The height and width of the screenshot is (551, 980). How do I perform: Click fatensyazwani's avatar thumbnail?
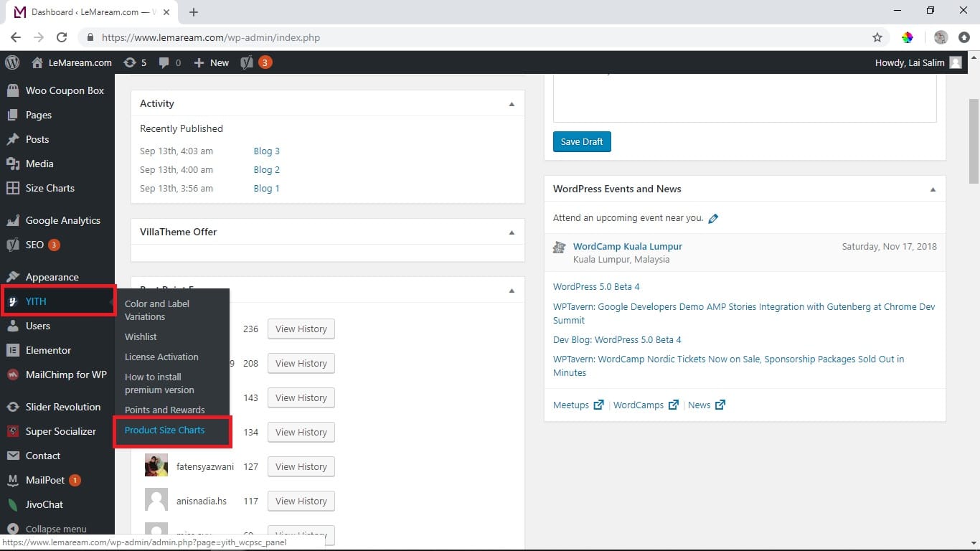point(156,465)
